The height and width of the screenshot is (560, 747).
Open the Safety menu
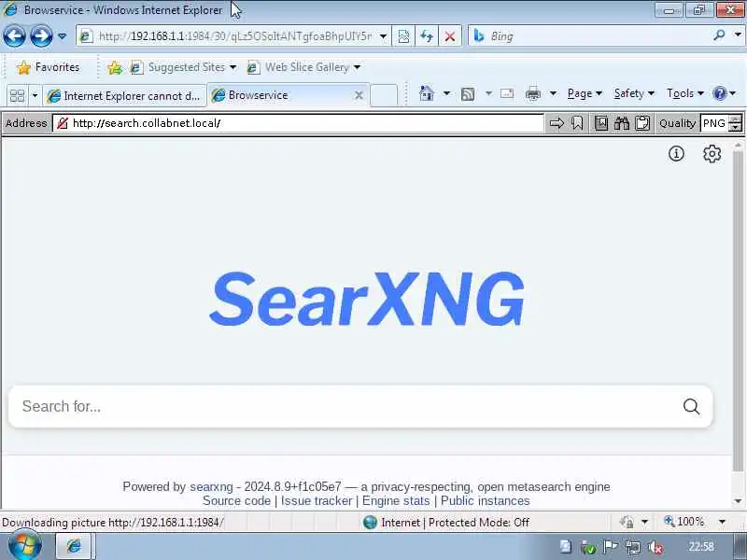[x=634, y=93]
